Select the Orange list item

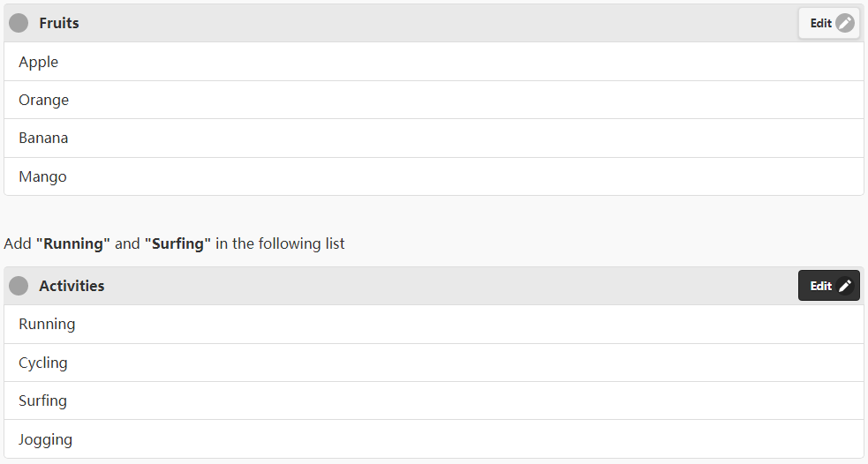pyautogui.click(x=434, y=100)
